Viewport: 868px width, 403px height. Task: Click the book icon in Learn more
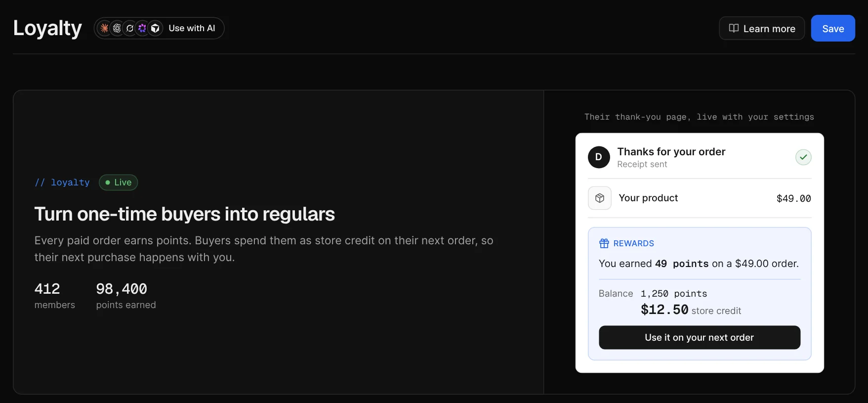pyautogui.click(x=734, y=28)
